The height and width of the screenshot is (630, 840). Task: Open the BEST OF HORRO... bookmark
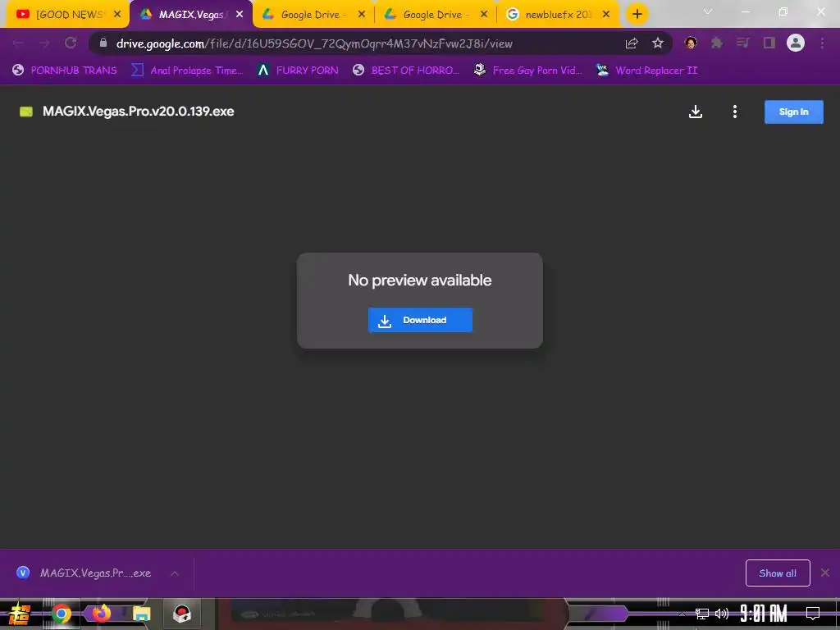[406, 71]
